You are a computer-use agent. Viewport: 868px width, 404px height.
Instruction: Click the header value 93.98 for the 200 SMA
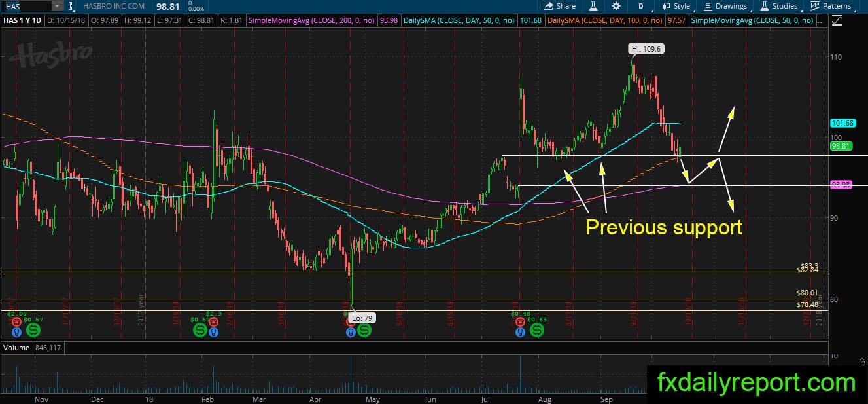tap(388, 21)
